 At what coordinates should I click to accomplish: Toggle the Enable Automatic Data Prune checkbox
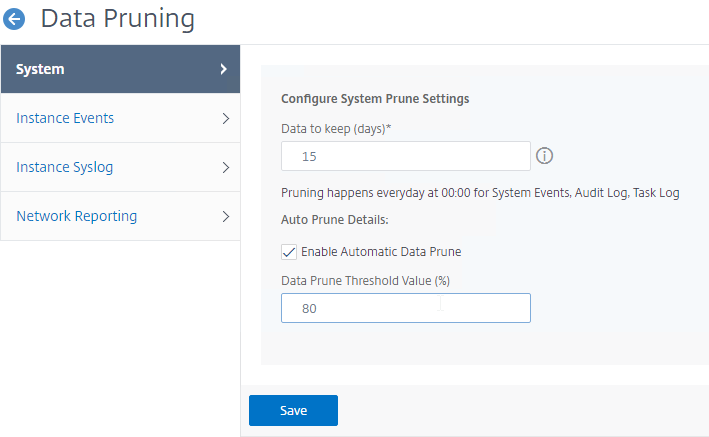coord(289,252)
